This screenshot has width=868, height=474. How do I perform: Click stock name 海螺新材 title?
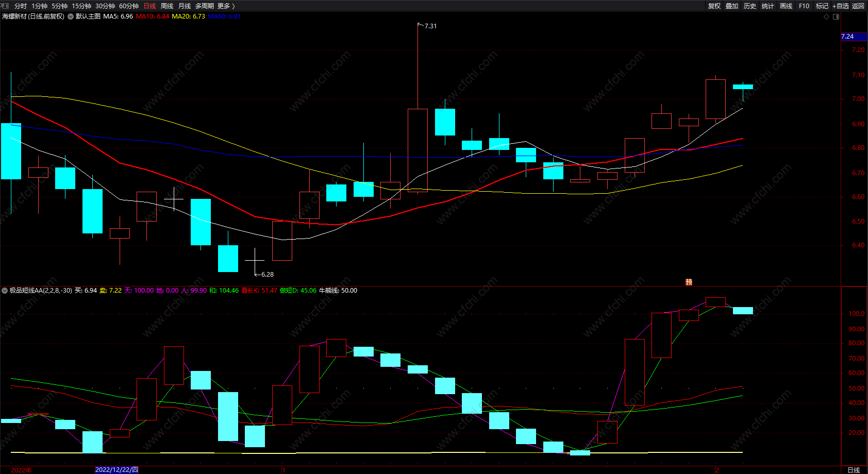pos(14,16)
